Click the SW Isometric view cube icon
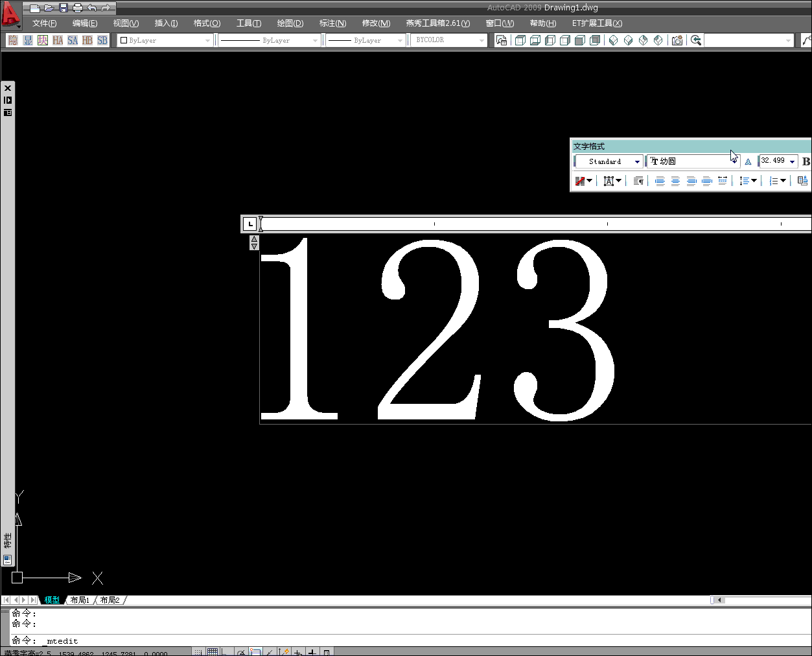This screenshot has height=656, width=812. click(x=613, y=40)
